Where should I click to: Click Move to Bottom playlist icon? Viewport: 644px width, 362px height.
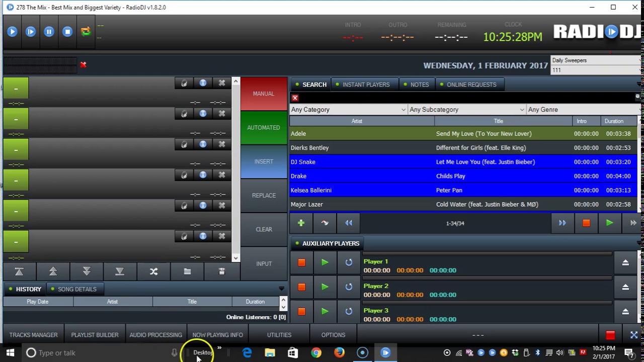pyautogui.click(x=120, y=271)
